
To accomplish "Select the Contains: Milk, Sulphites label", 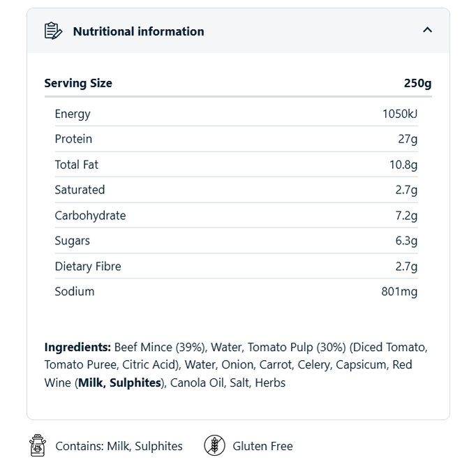I will pyautogui.click(x=119, y=446).
